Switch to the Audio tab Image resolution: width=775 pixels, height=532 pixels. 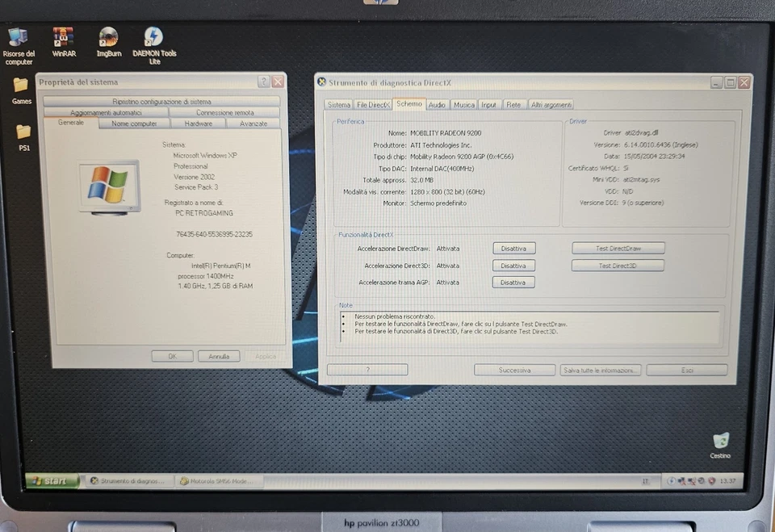(x=437, y=105)
